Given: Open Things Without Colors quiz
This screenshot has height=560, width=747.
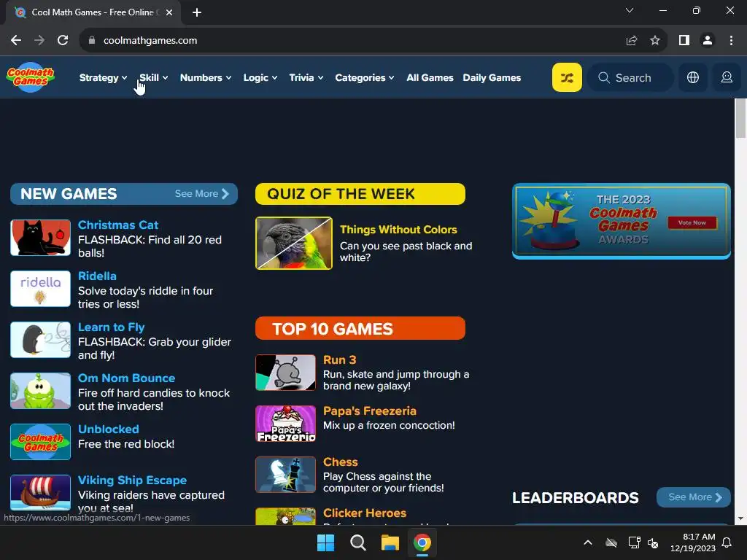Looking at the screenshot, I should click(x=398, y=230).
